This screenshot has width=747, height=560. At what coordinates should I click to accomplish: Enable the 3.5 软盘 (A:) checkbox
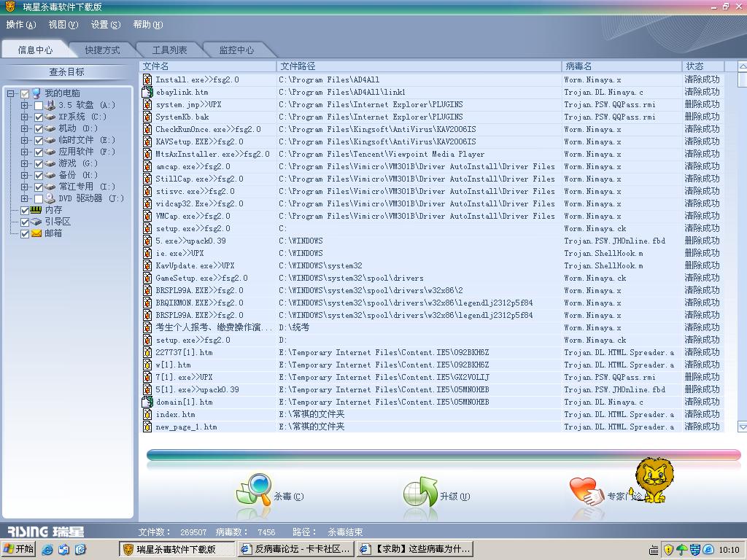39,106
